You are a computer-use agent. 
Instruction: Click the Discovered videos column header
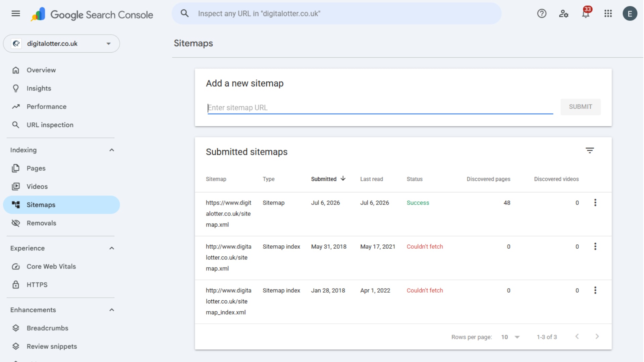pos(556,179)
